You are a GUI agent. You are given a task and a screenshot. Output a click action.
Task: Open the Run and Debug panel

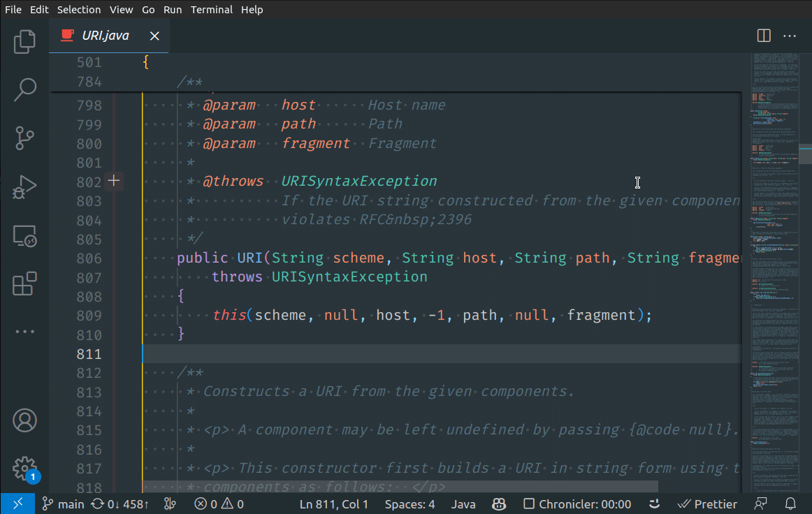(x=24, y=186)
